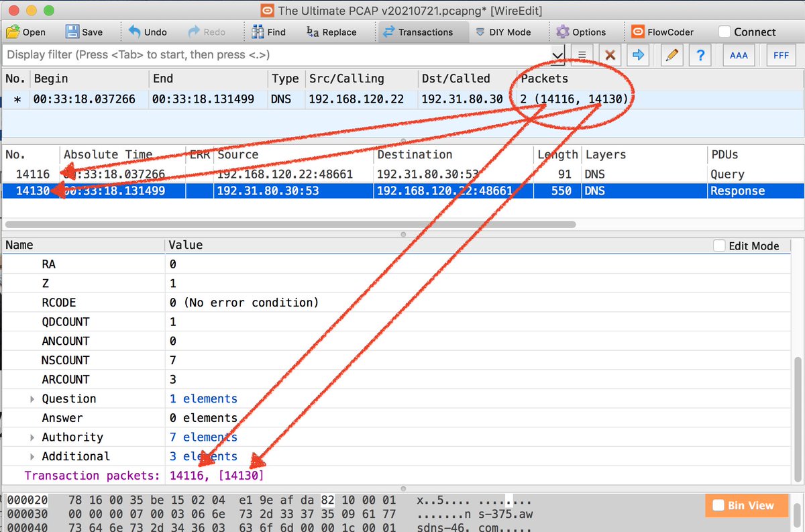Screen dimensions: 805x532
Task: Click the packet list horizontal scrollbar
Action: click(290, 224)
